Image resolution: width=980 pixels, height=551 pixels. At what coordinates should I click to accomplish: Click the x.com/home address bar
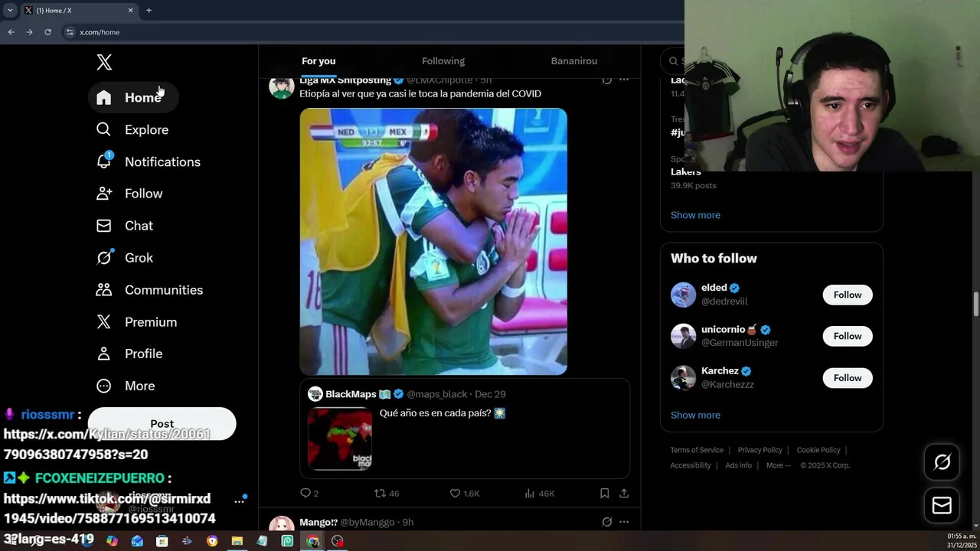coord(372,32)
